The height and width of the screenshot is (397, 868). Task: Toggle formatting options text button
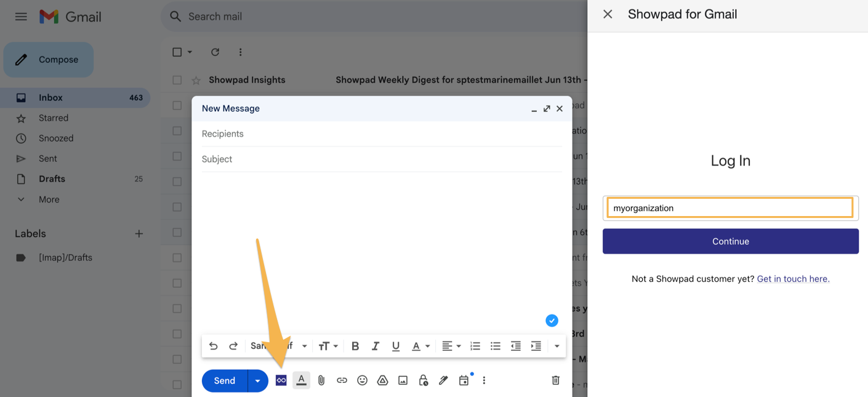tap(301, 380)
